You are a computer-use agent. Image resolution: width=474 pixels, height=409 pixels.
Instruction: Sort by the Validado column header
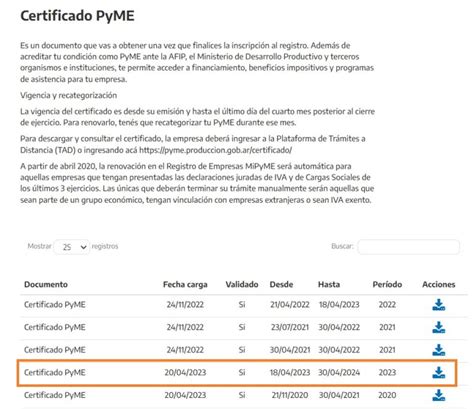242,284
